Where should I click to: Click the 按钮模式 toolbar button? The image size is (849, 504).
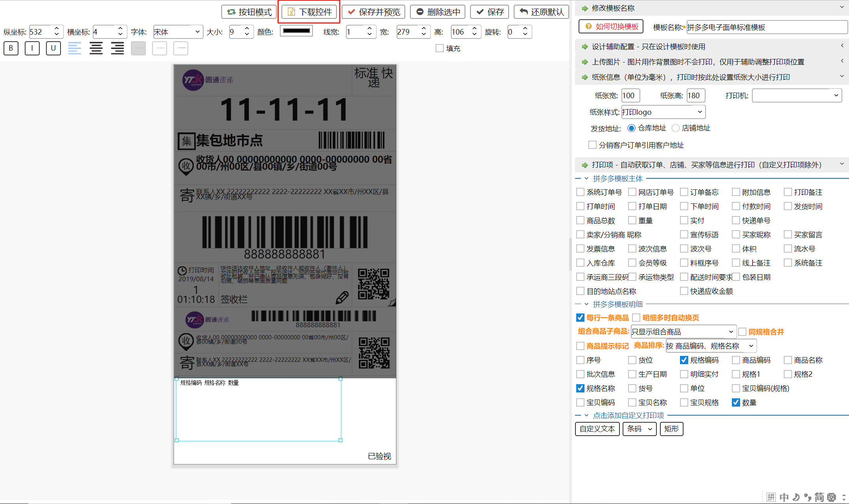point(250,12)
